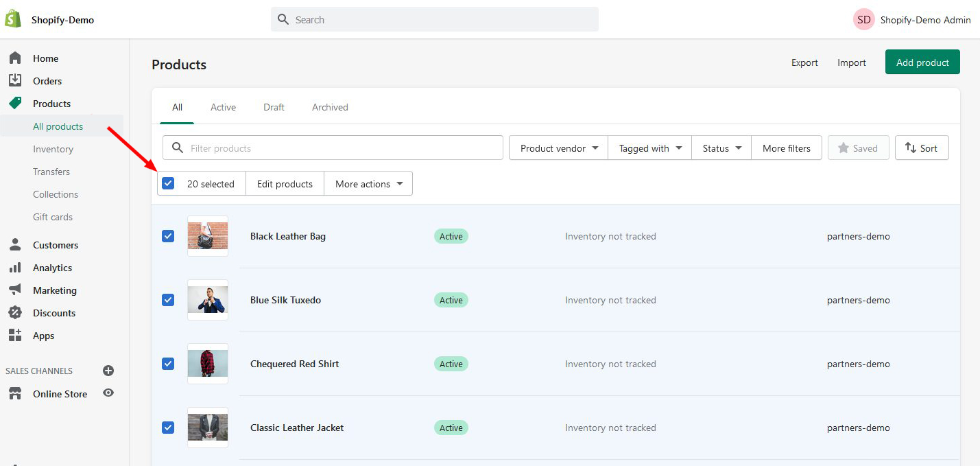Untick the Chequered Red Shirt checkbox
This screenshot has height=466, width=980.
coord(168,364)
